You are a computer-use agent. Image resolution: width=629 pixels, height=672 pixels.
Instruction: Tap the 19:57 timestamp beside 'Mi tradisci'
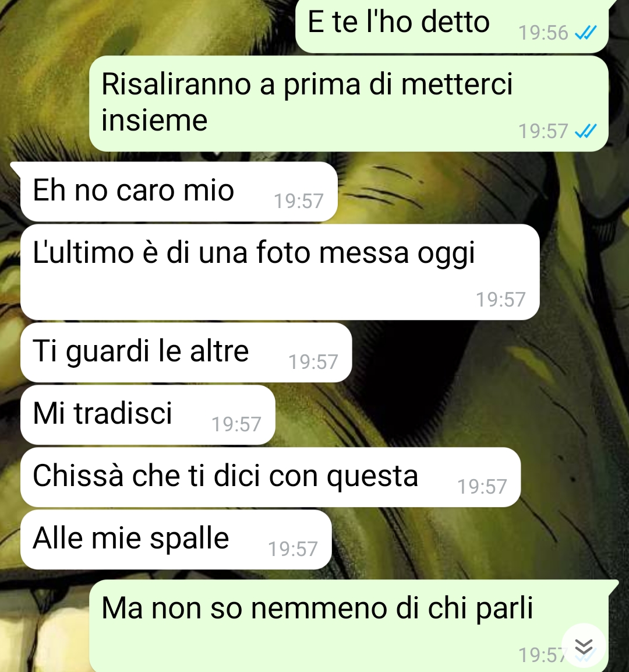pos(236,424)
